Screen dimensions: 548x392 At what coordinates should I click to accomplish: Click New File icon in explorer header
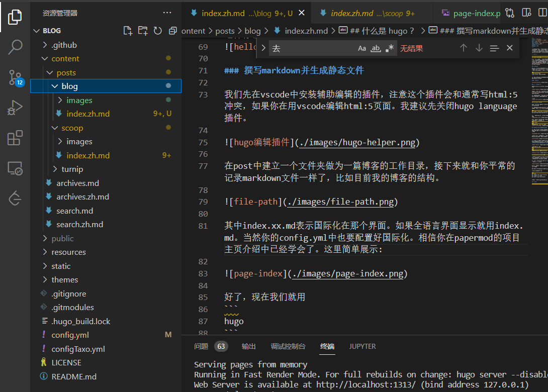coord(128,31)
